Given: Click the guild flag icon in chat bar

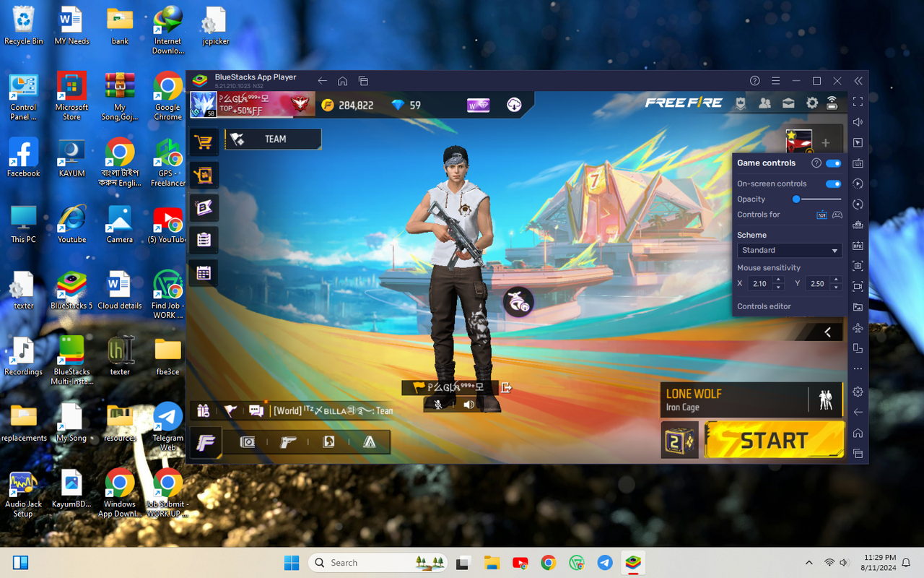Looking at the screenshot, I should pyautogui.click(x=230, y=410).
